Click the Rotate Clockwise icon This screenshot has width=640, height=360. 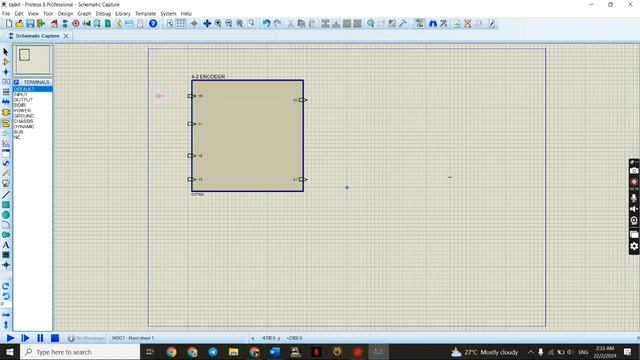click(x=6, y=286)
